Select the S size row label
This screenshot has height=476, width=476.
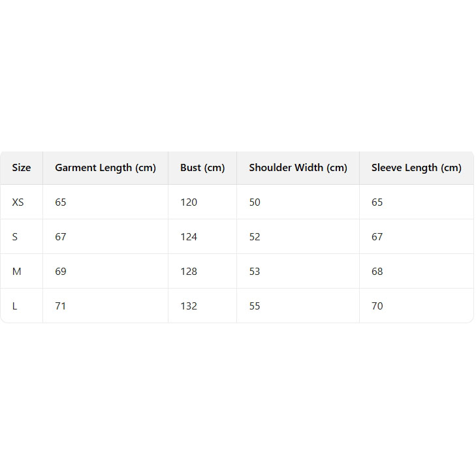point(15,237)
